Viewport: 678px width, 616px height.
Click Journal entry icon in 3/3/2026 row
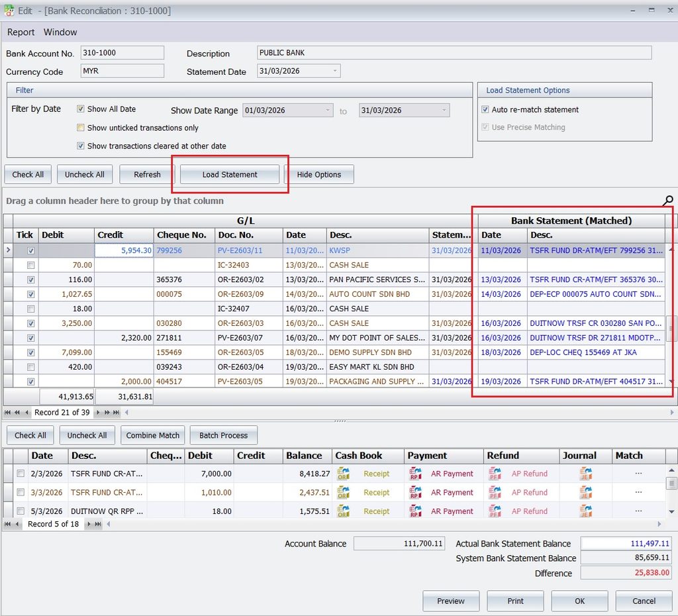click(x=586, y=492)
